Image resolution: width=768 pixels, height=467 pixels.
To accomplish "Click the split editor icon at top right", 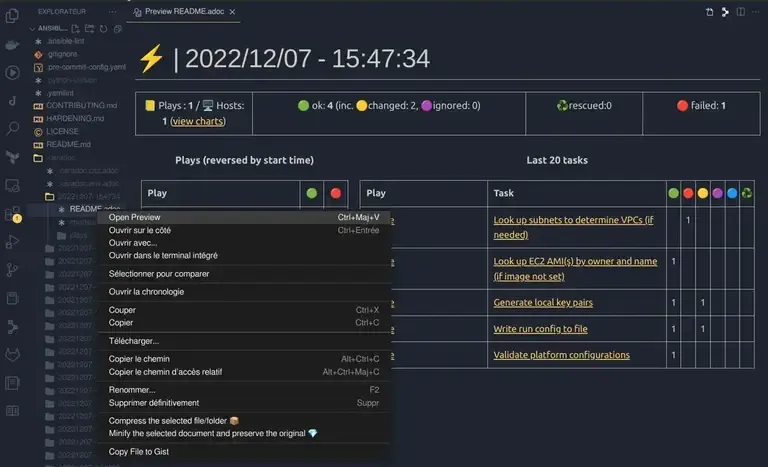I will click(741, 12).
